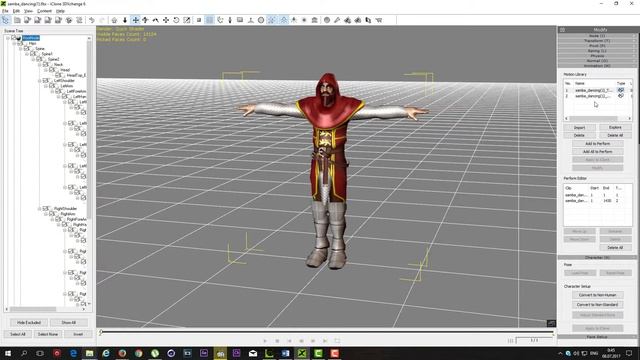Click the motion type icon in library row 2

click(x=621, y=96)
